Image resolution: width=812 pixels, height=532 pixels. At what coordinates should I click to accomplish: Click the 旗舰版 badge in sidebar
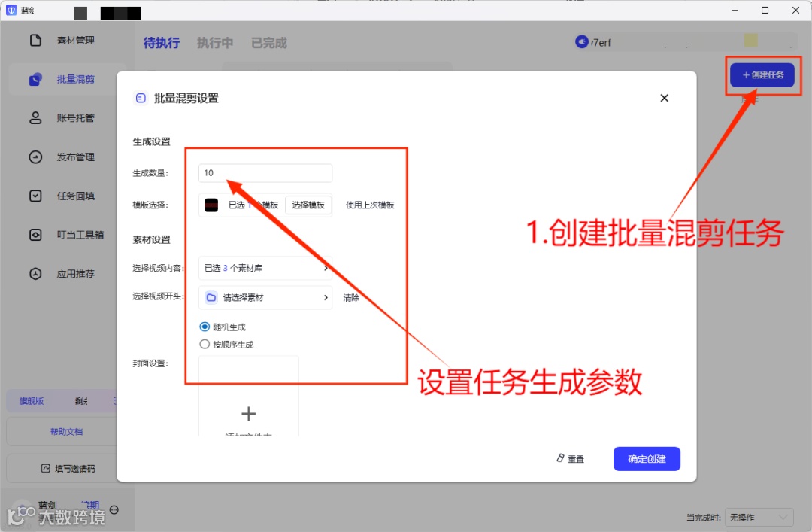[32, 401]
